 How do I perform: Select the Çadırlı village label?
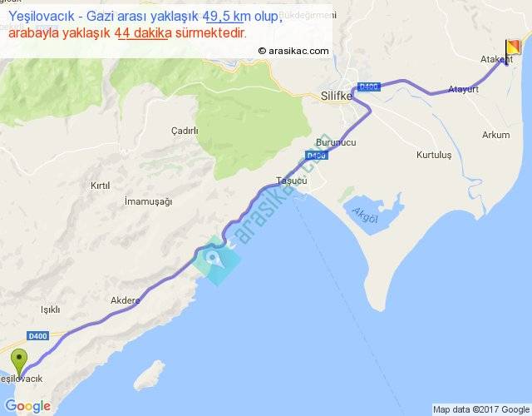point(185,131)
